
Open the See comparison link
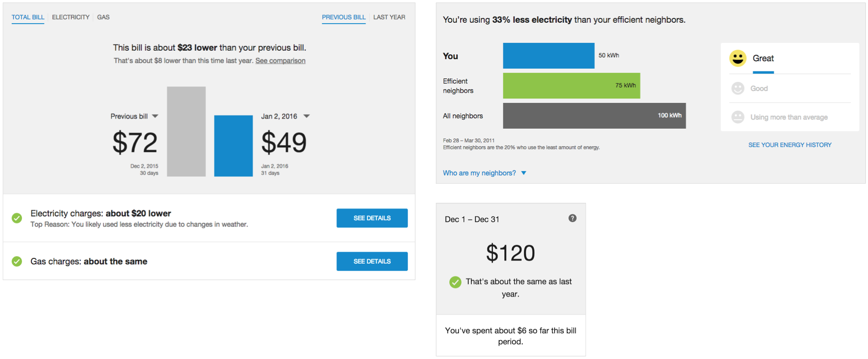click(x=281, y=60)
